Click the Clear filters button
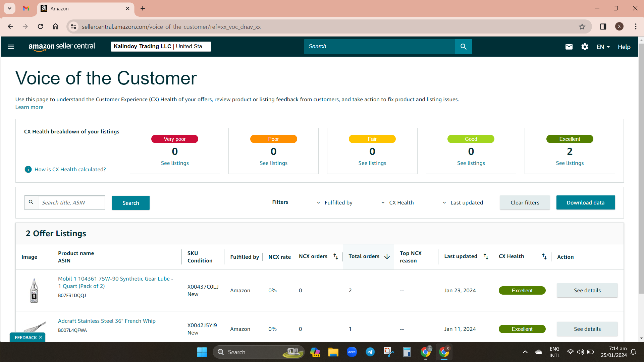Screen dimensions: 644x362 click(x=525, y=202)
